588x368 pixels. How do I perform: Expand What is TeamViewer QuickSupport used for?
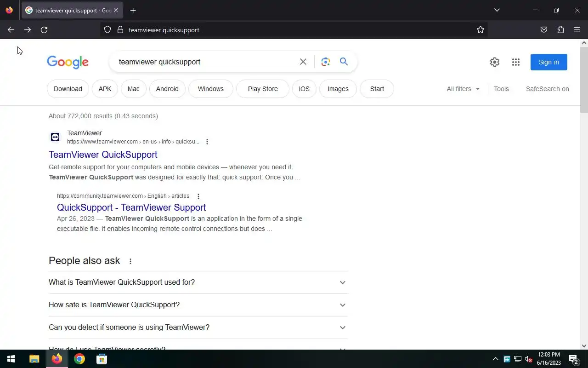pos(198,282)
